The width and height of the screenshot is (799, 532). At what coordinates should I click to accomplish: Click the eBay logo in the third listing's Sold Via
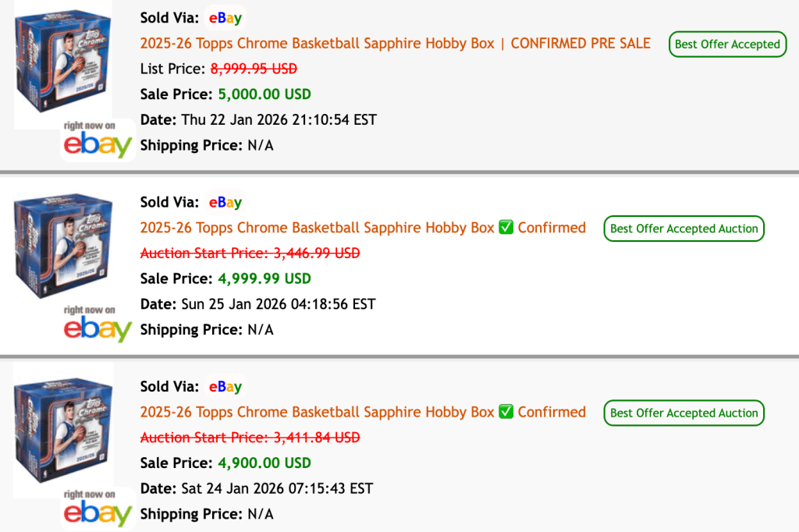[x=225, y=386]
